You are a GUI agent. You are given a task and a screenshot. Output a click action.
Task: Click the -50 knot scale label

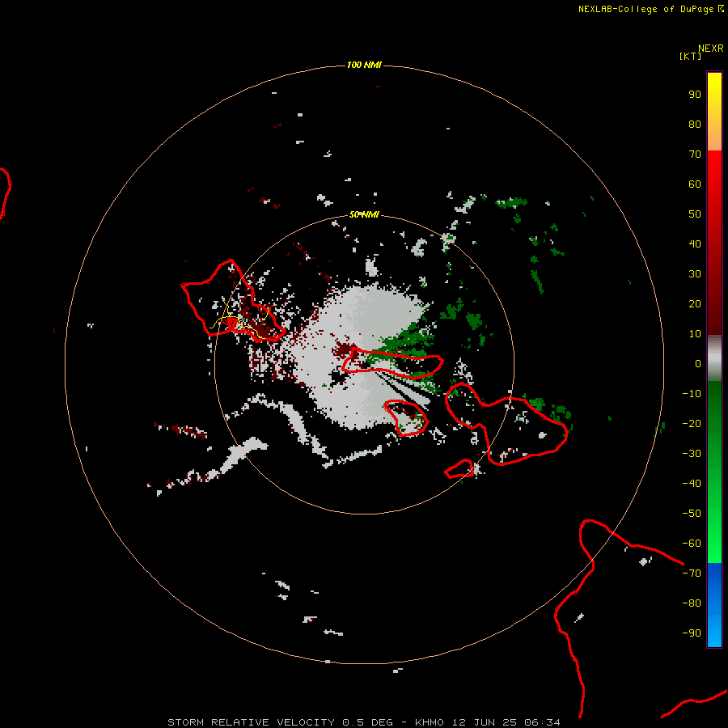click(692, 514)
